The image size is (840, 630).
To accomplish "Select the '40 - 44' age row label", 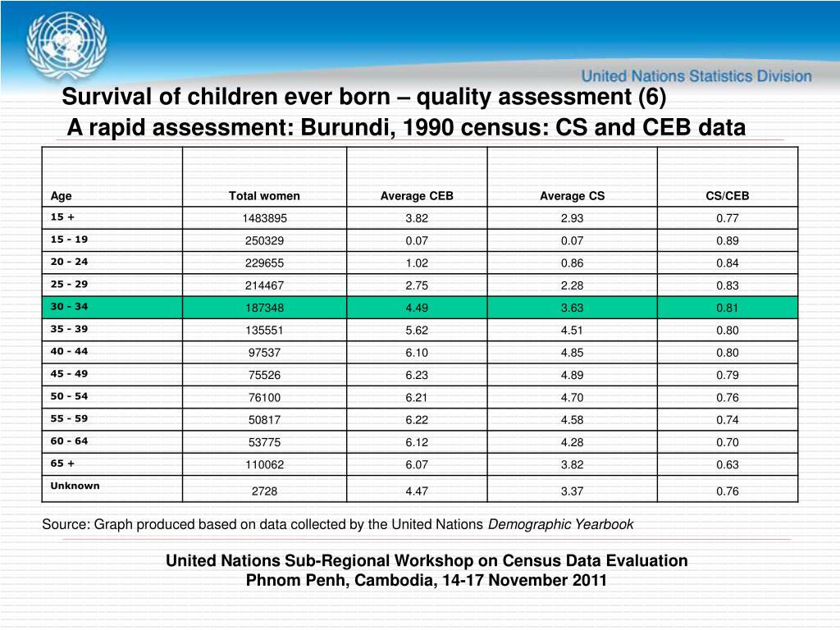I will pos(69,352).
